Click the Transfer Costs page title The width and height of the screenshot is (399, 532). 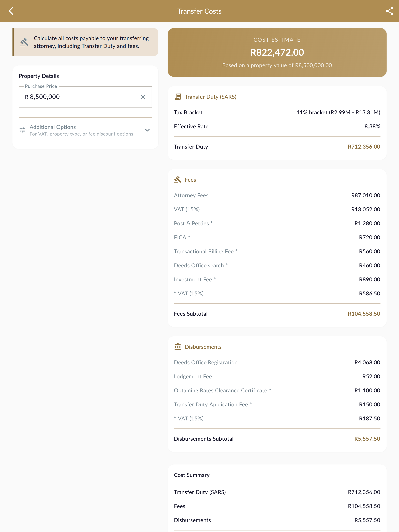[x=199, y=11]
